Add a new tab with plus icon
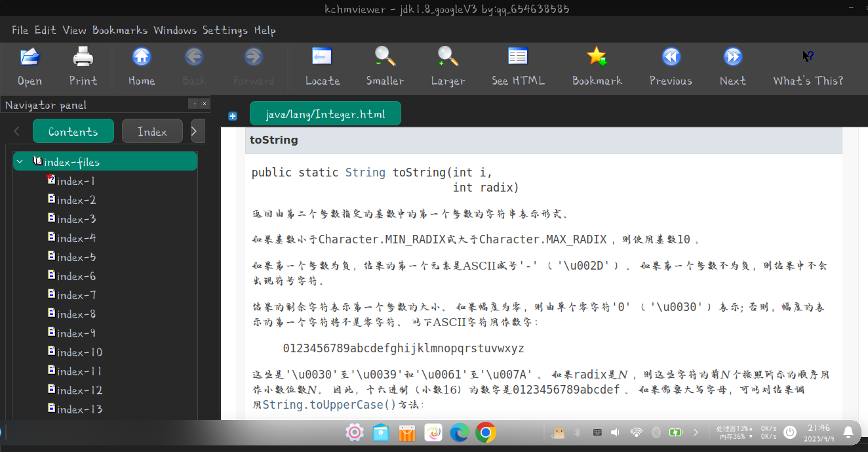The image size is (868, 452). 233,116
